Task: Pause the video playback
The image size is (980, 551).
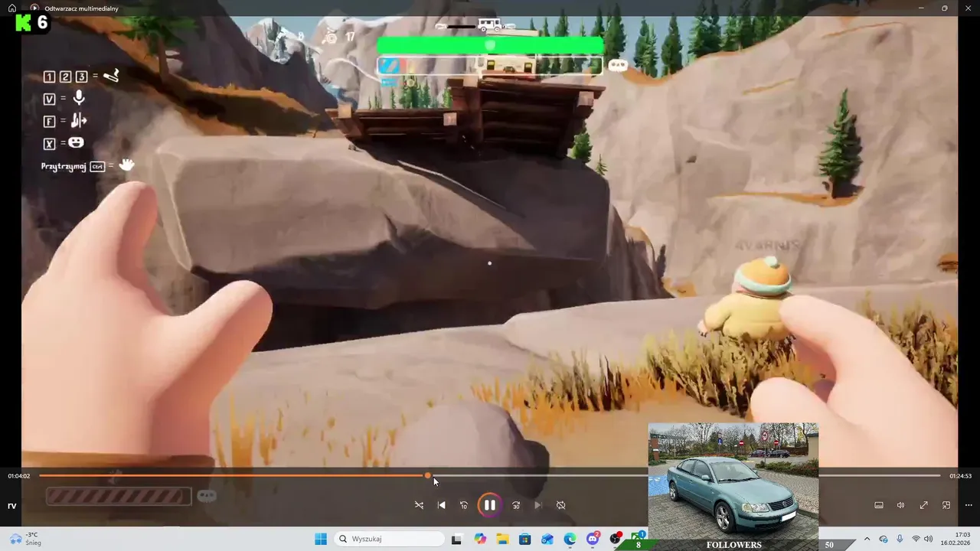Action: point(489,505)
